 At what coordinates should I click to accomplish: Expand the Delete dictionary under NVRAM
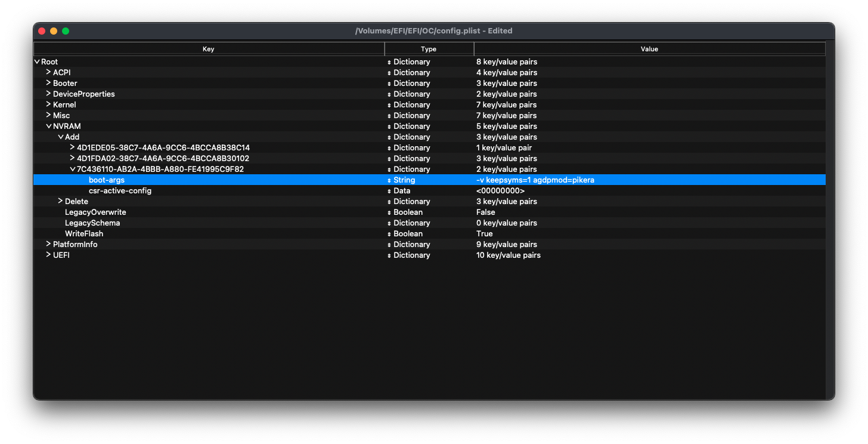pyautogui.click(x=61, y=201)
